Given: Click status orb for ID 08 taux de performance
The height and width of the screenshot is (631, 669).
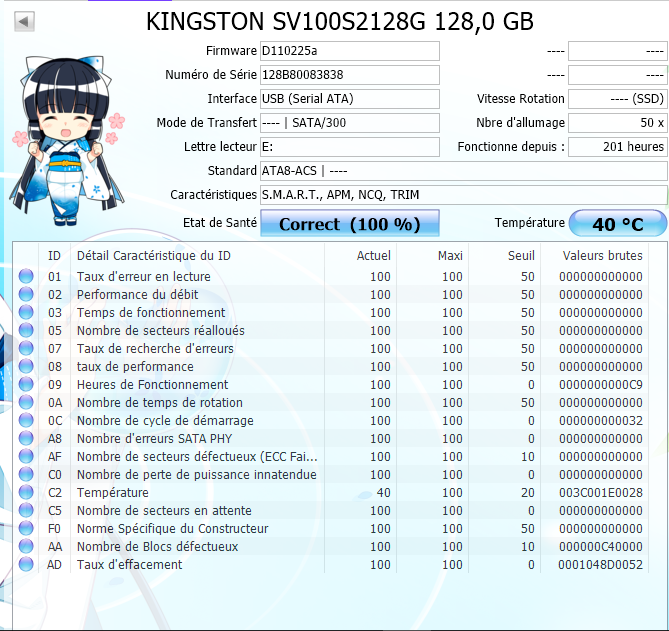Looking at the screenshot, I should (x=26, y=366).
